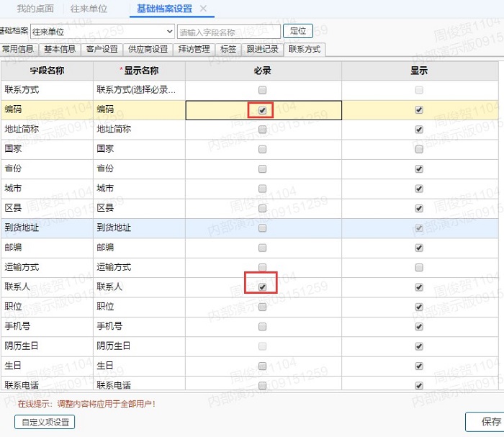Open the 跟进记录 tab
The image size is (504, 437).
(263, 50)
